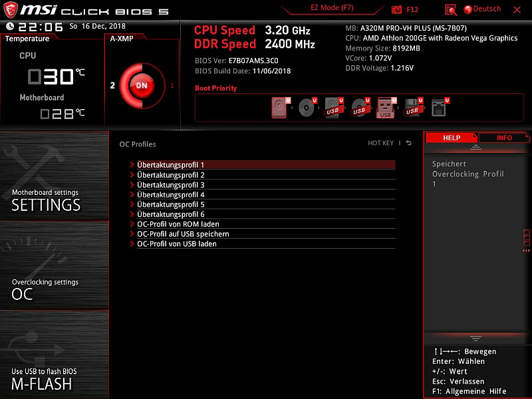This screenshot has height=399, width=532.
Task: Expand the chevron beside Übertaktungsprofil 1
Action: [132, 164]
